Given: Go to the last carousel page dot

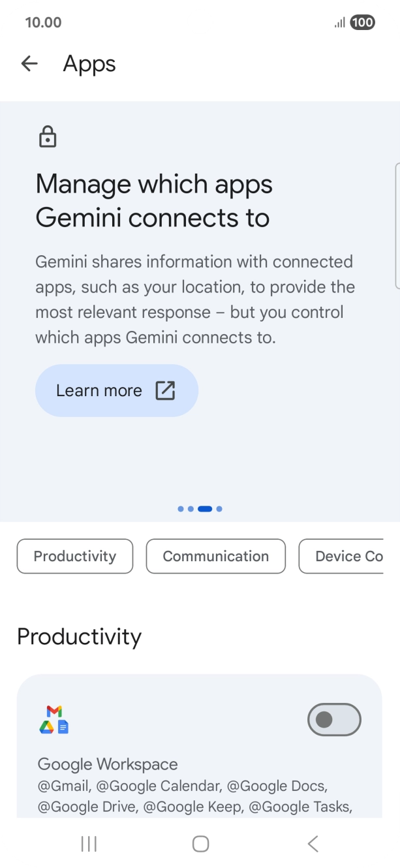Looking at the screenshot, I should point(219,509).
